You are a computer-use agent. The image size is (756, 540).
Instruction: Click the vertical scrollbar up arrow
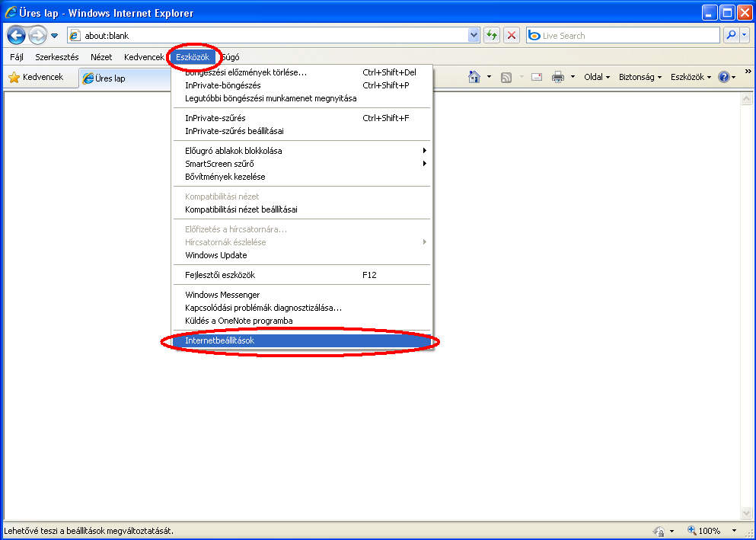[746, 99]
